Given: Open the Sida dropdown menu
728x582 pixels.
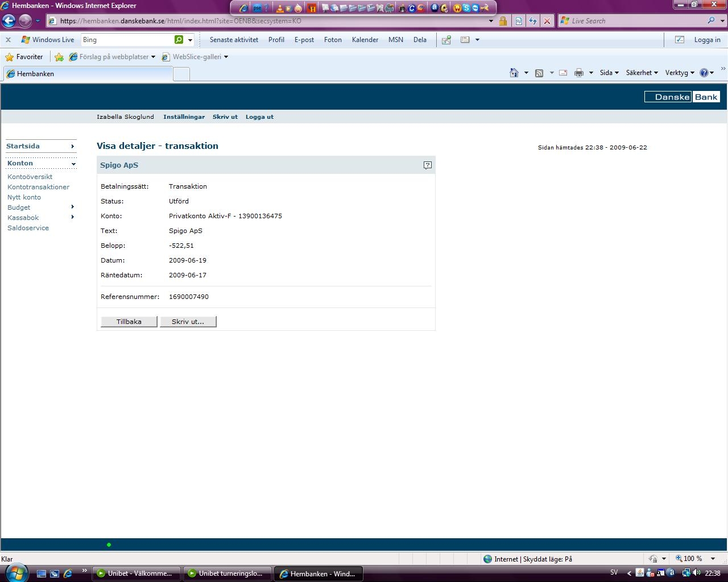Looking at the screenshot, I should (609, 73).
